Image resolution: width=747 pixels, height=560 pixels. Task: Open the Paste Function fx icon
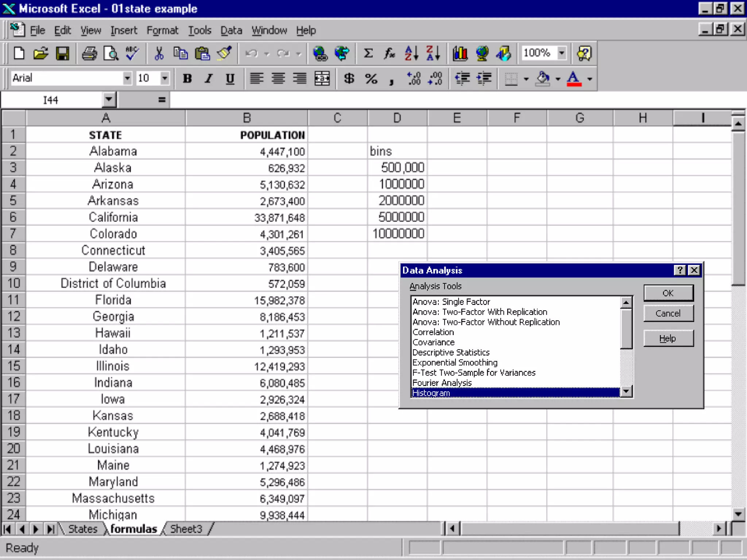(389, 54)
